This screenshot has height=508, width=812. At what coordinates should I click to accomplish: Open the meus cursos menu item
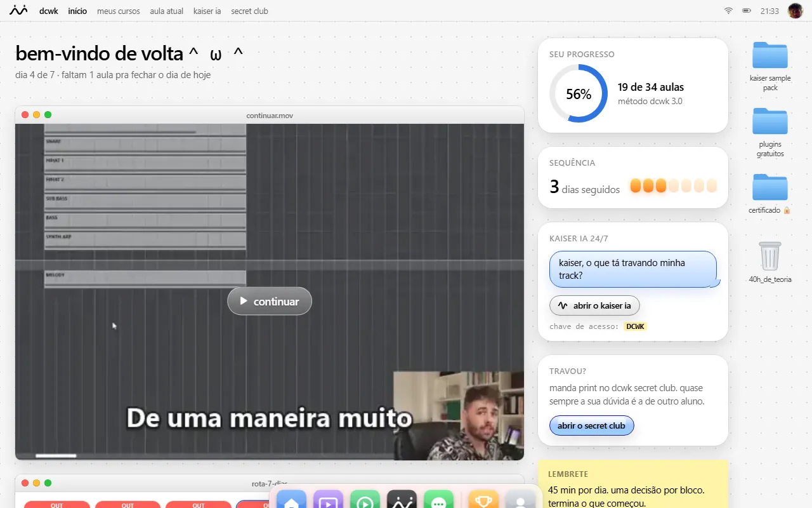click(119, 11)
